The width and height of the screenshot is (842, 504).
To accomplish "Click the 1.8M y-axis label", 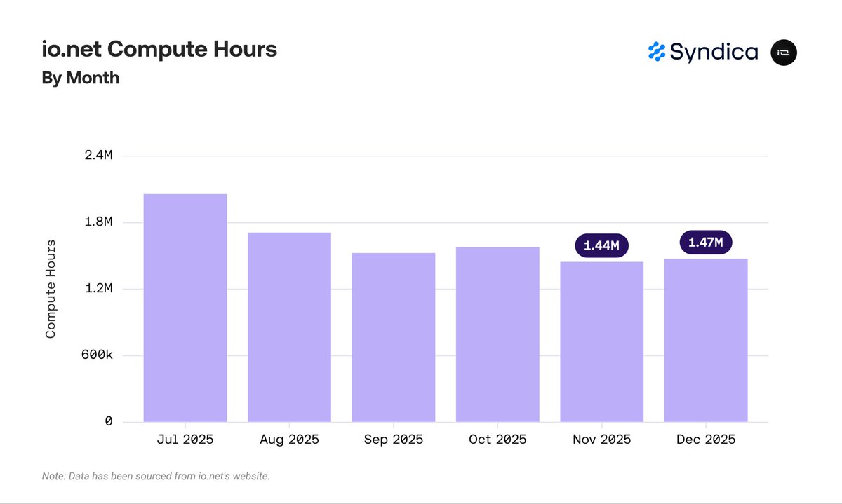I will [98, 222].
